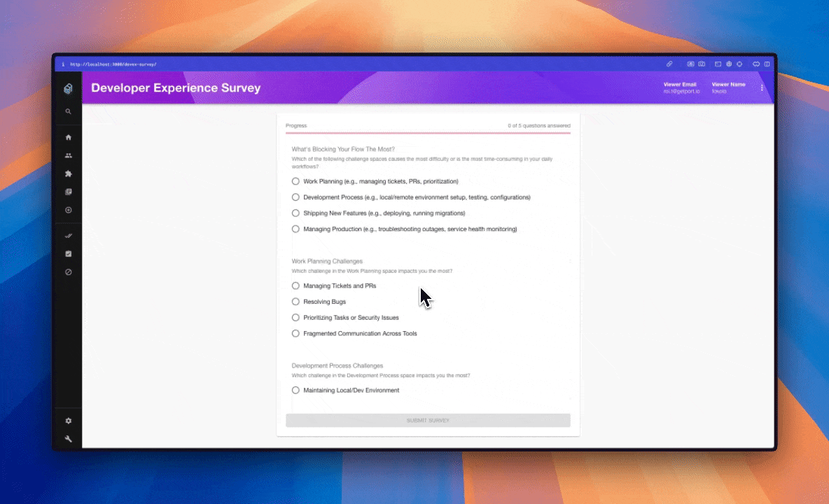The image size is (829, 504).
Task: Click the split-view icon in the top toolbar
Action: (x=767, y=64)
